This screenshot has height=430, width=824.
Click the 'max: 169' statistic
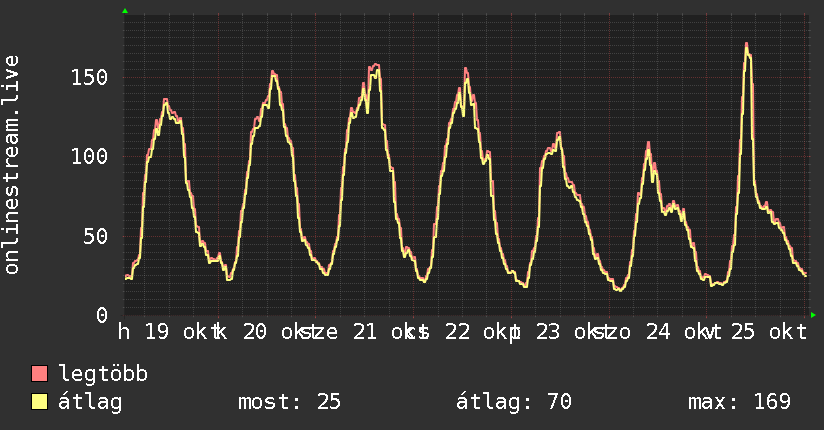[739, 402]
